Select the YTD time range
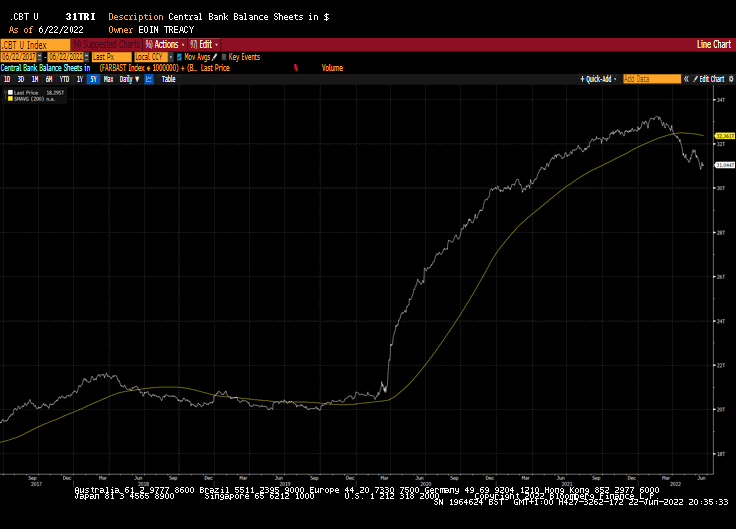The width and height of the screenshot is (736, 529). coord(64,79)
